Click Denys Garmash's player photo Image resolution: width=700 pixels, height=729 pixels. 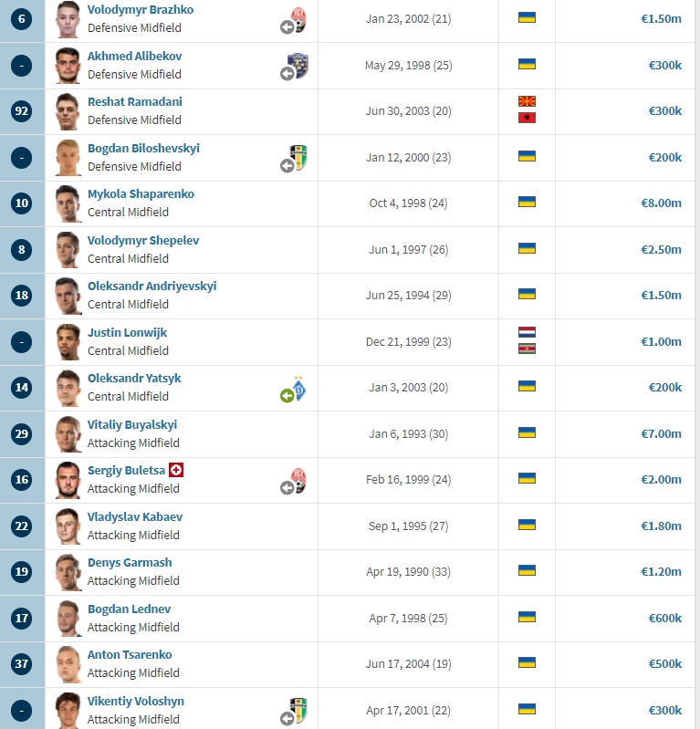pyautogui.click(x=68, y=572)
